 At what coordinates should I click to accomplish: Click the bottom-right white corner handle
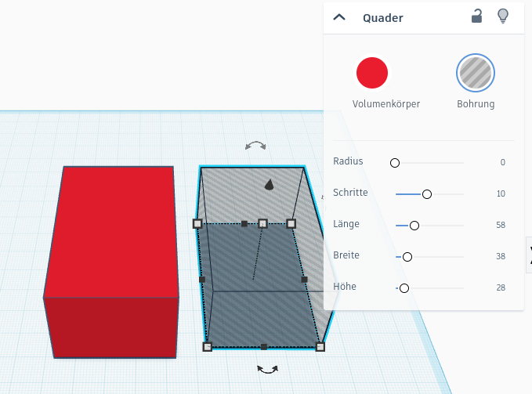[x=320, y=346]
